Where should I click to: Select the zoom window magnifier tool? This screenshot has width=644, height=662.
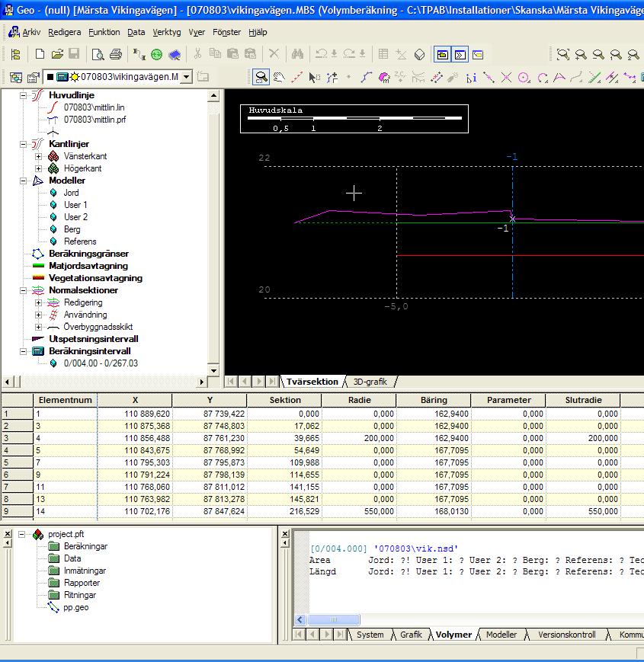[261, 77]
